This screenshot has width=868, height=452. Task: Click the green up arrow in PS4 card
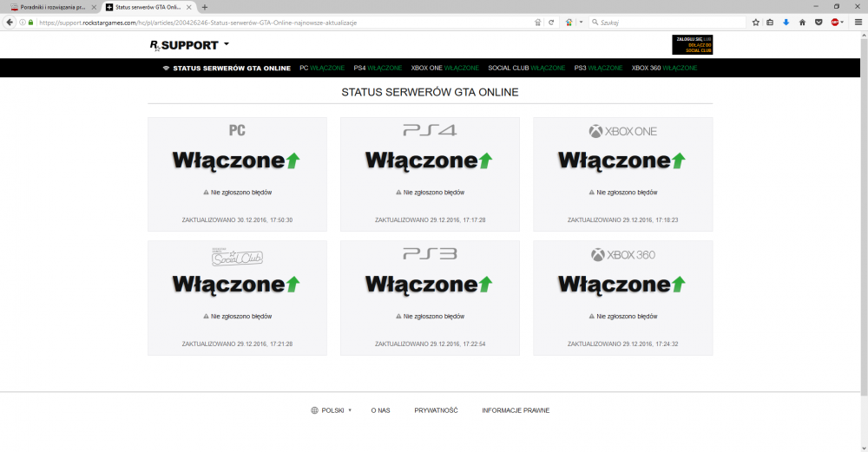point(485,160)
